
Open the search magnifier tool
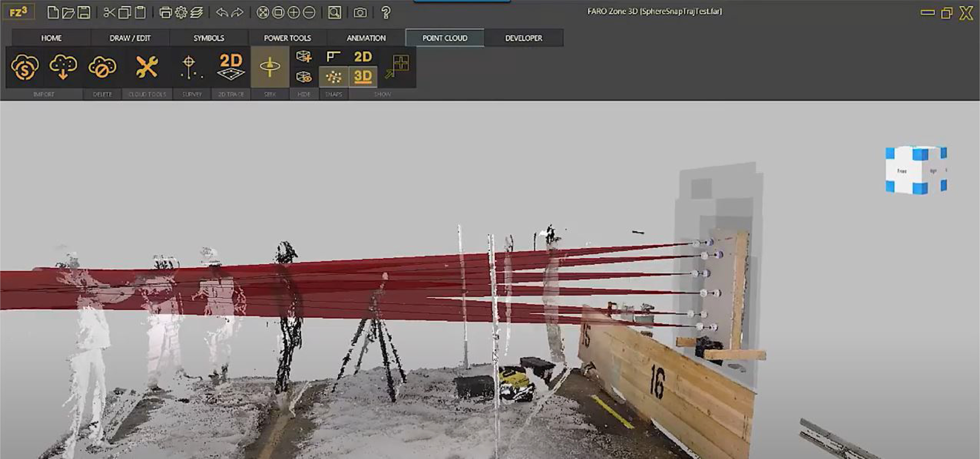(334, 12)
